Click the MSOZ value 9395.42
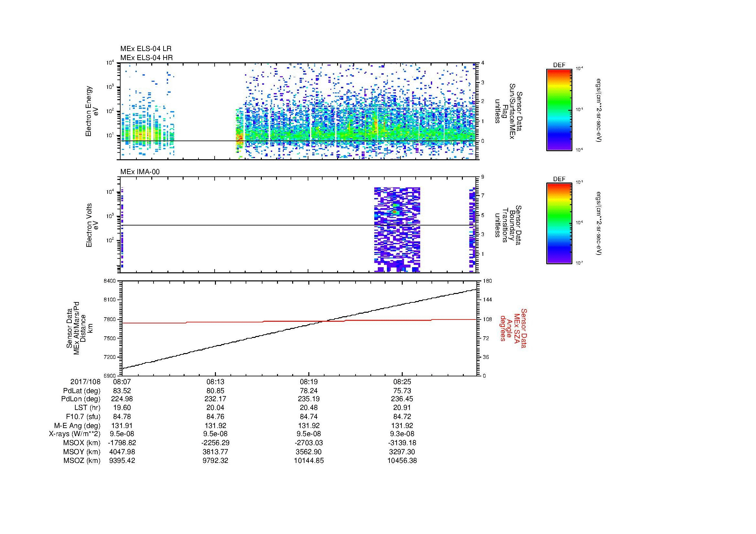The image size is (756, 534). 122,461
